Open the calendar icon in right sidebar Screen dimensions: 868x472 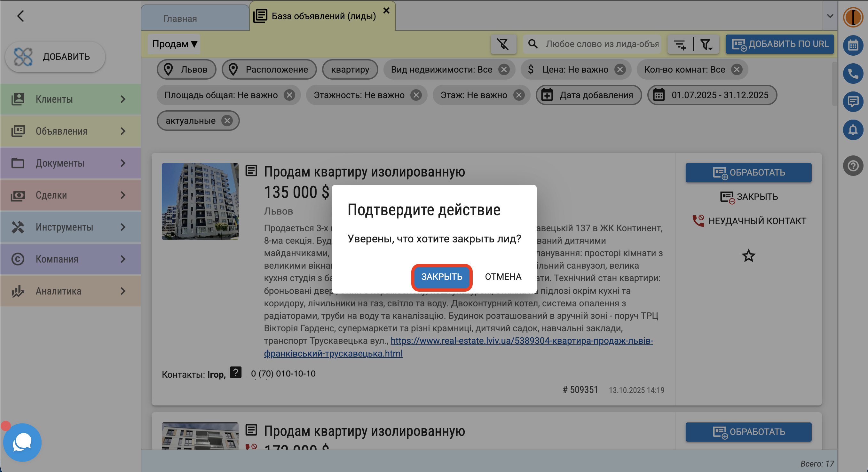(853, 45)
